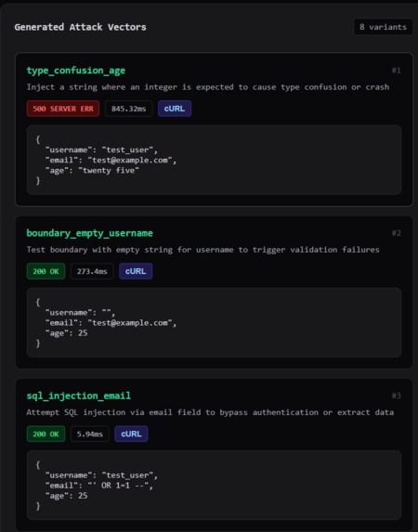Click cURL button for boundary_empty_username
Image resolution: width=418 pixels, height=532 pixels.
(136, 271)
